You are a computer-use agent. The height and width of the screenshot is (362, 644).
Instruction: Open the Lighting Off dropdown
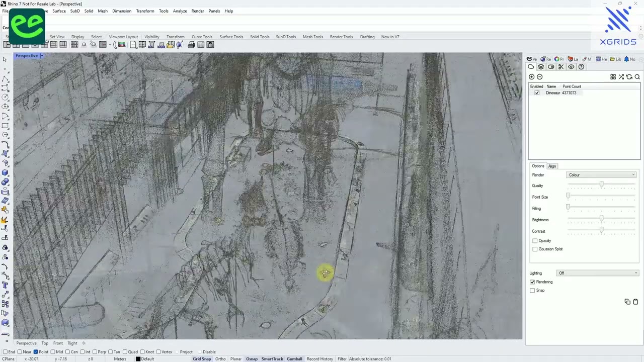tap(598, 273)
